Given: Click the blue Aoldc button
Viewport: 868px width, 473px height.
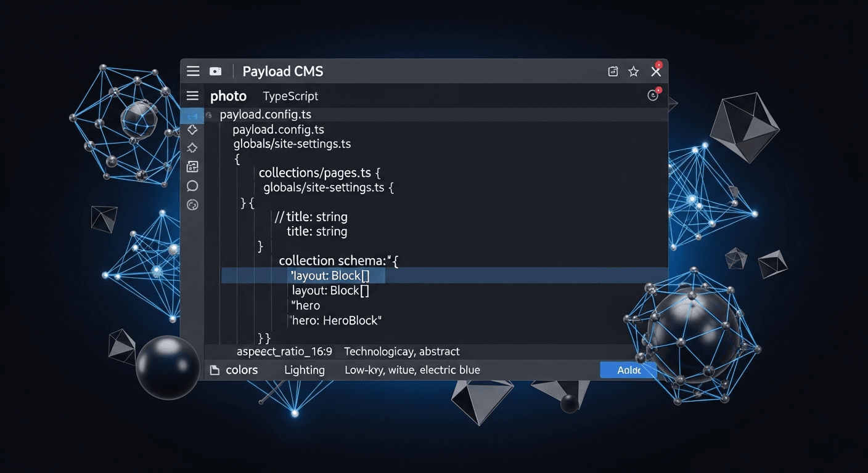Looking at the screenshot, I should coord(628,370).
